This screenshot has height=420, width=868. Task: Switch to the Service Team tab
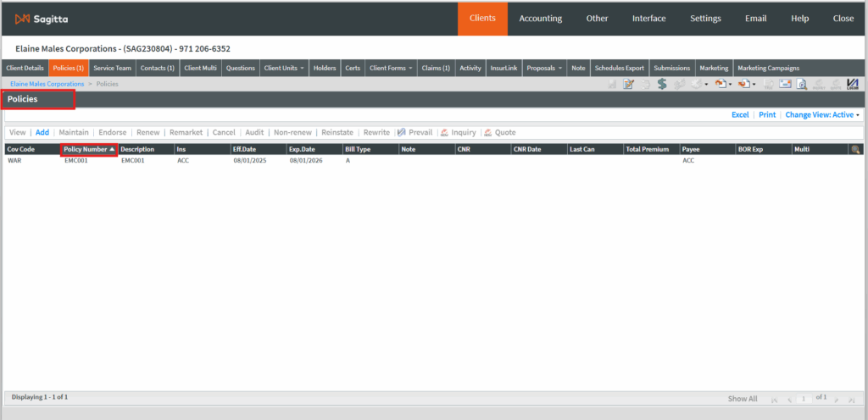point(112,68)
